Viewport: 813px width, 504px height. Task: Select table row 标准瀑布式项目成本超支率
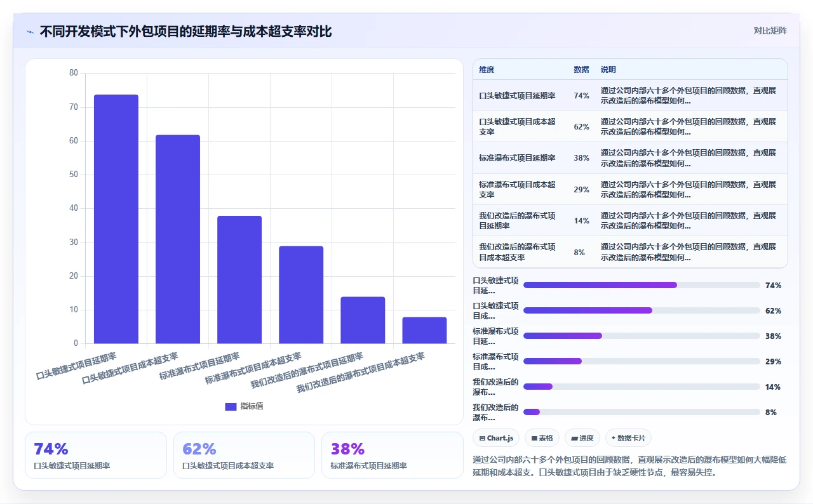click(x=630, y=189)
